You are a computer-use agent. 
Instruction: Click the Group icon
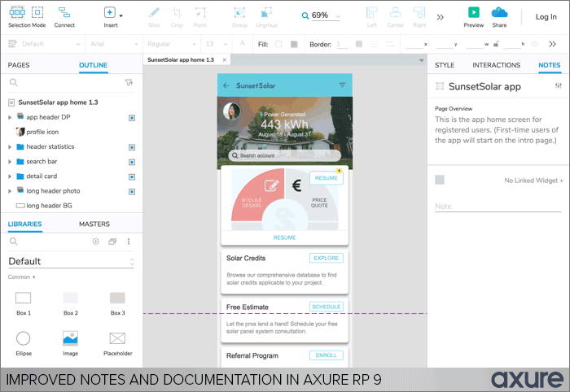point(239,13)
